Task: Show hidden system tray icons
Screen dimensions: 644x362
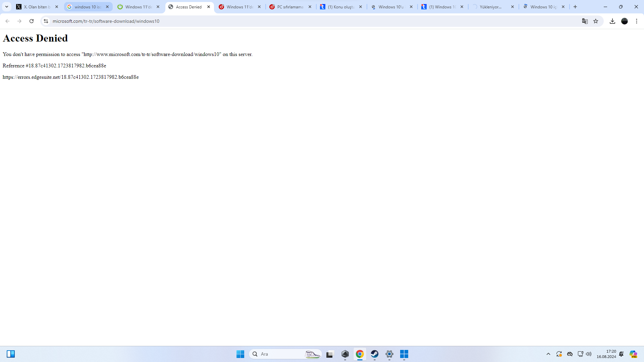Action: pos(548,354)
